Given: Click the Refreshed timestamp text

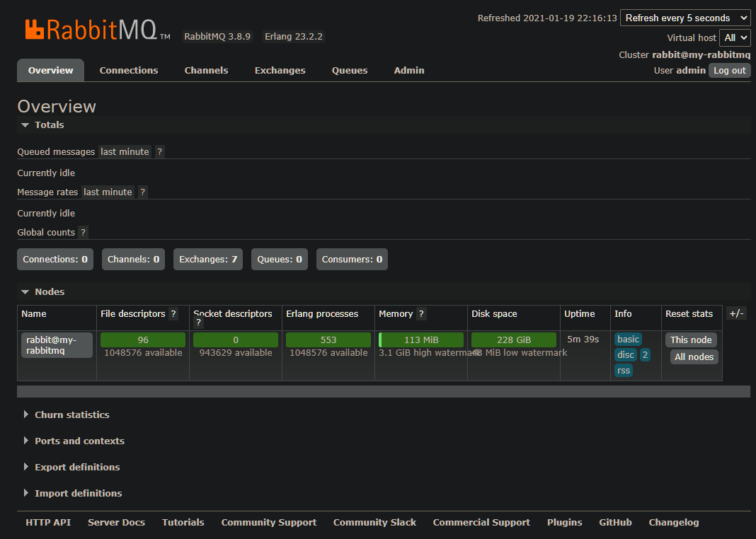Looking at the screenshot, I should [547, 18].
